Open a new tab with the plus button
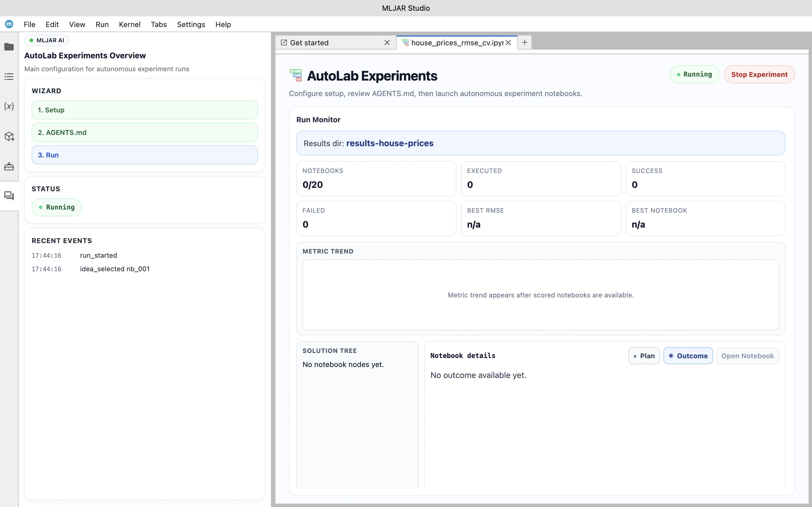This screenshot has height=507, width=812. pos(524,42)
